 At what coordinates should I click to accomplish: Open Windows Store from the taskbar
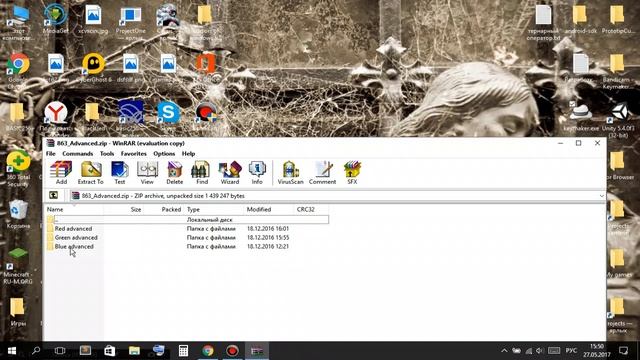109,351
